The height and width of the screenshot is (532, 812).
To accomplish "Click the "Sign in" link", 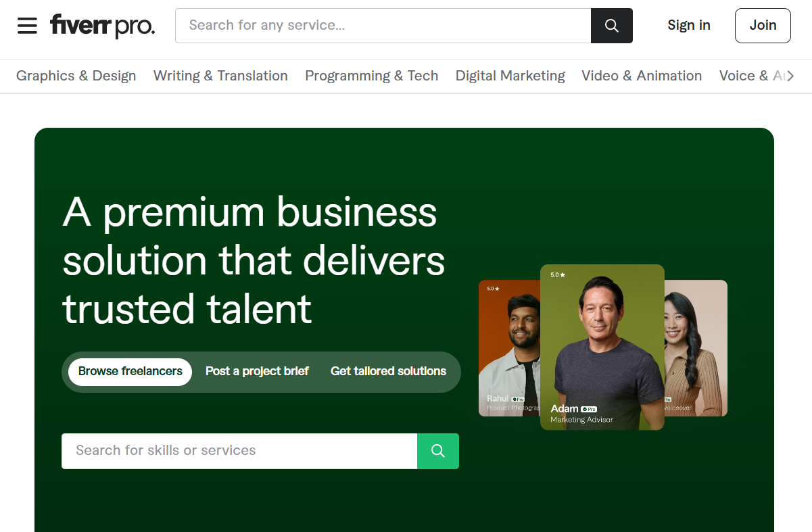I will [x=688, y=25].
